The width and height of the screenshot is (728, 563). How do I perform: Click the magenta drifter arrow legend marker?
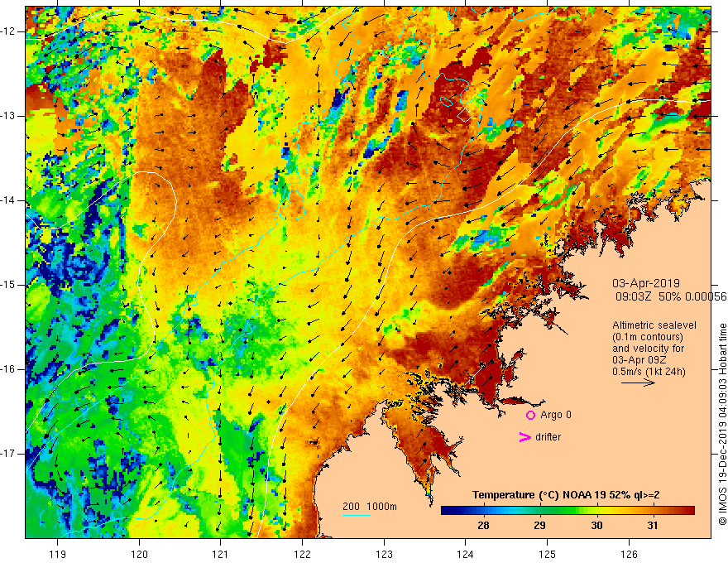coord(525,436)
